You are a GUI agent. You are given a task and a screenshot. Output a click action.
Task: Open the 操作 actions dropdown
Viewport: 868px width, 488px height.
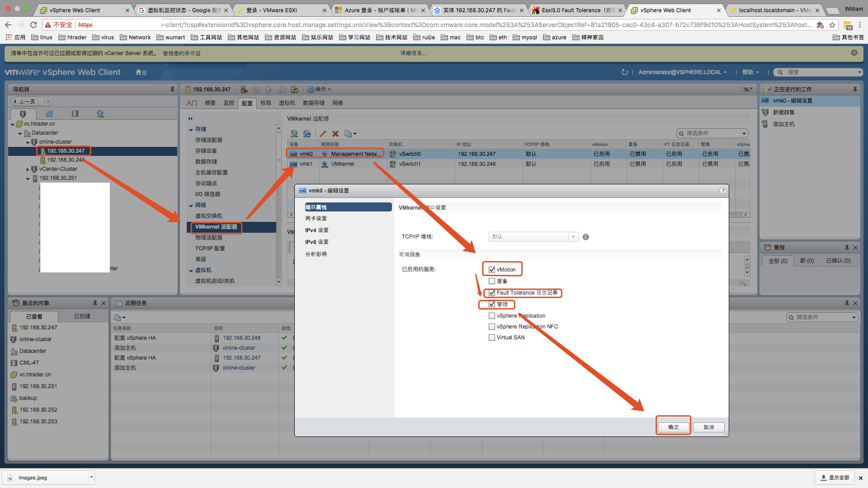click(319, 89)
